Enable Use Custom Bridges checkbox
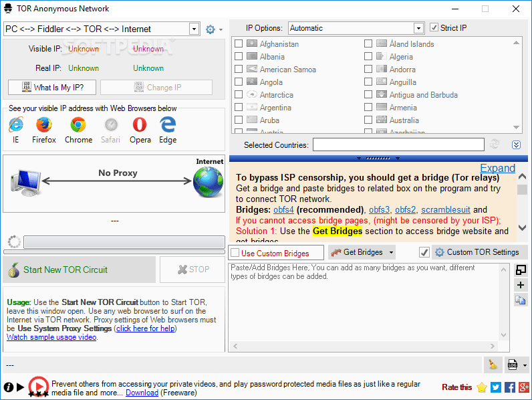Viewport: 532px width, 400px height. click(235, 253)
